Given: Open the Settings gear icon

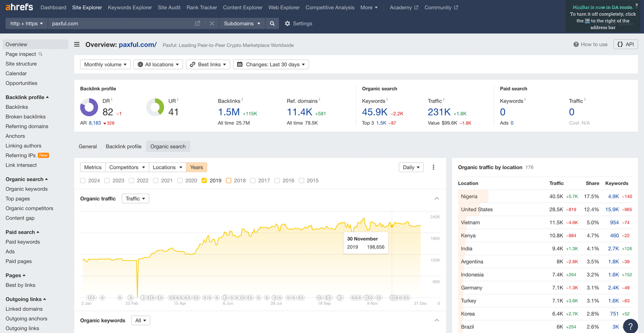Looking at the screenshot, I should point(287,23).
